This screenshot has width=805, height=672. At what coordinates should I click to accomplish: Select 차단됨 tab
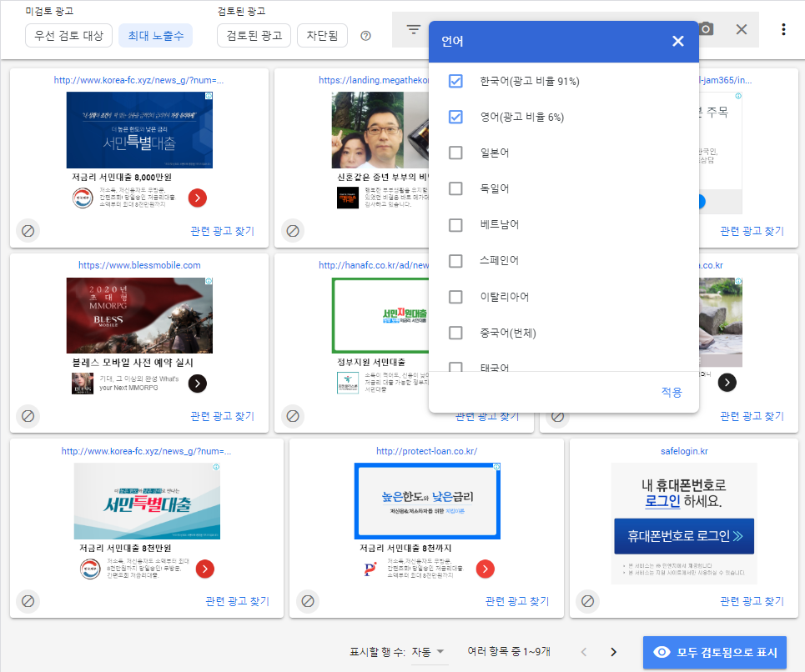pos(322,35)
